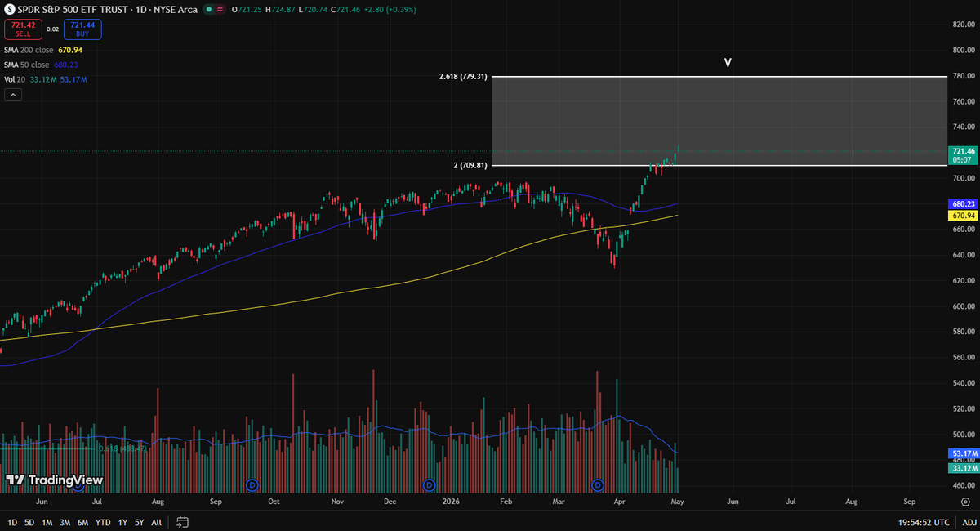Collapse the indicator legend with chevron button
The height and width of the screenshot is (531, 980).
(12, 95)
